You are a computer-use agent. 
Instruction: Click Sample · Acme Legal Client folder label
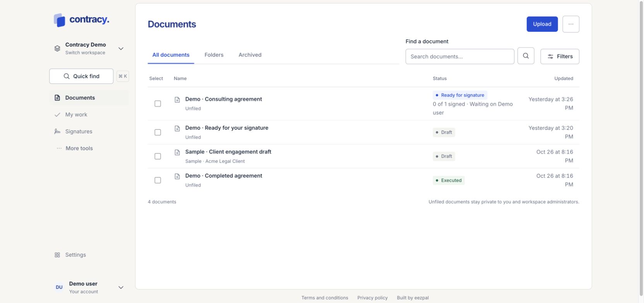(215, 162)
